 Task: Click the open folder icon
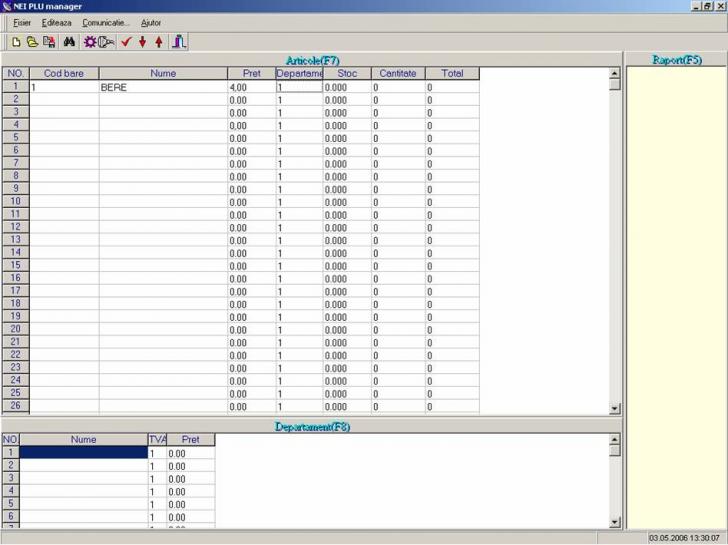32,42
